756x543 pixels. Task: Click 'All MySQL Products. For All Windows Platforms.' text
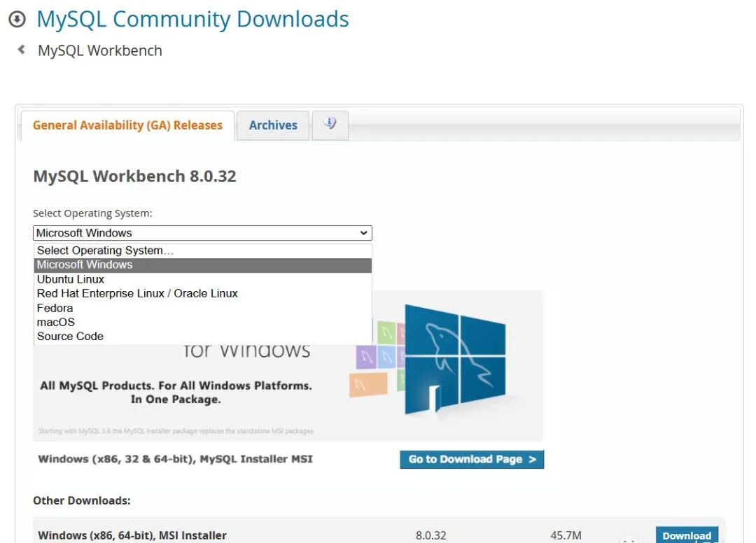click(x=176, y=386)
